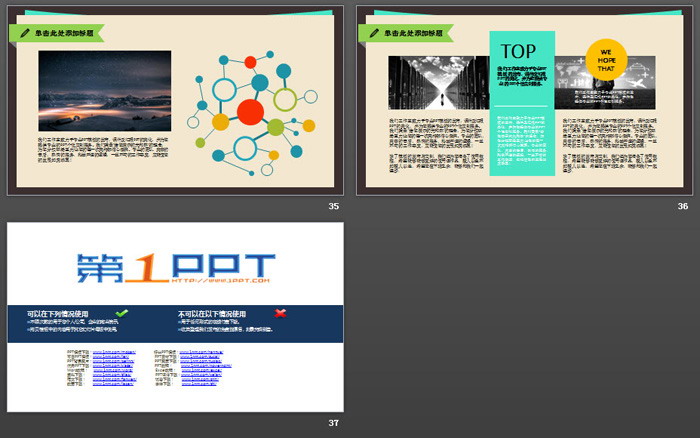Click slide number label 36
The image size is (700, 438).
pyautogui.click(x=682, y=206)
